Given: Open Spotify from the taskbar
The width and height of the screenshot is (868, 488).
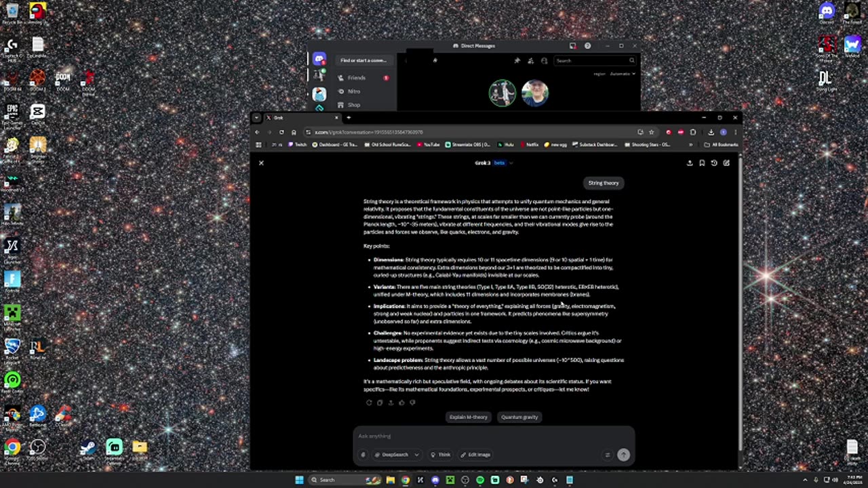Looking at the screenshot, I should point(480,480).
